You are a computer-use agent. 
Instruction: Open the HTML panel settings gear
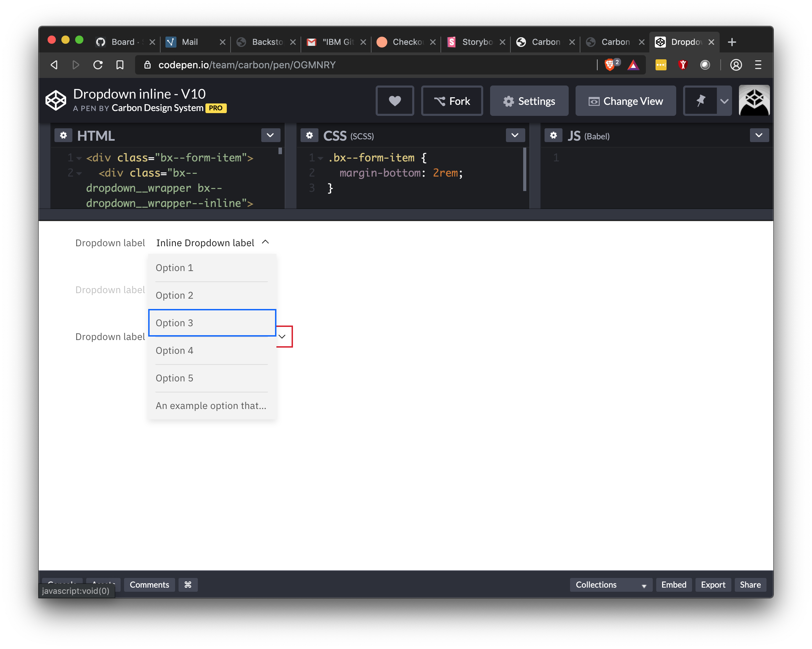(x=63, y=135)
